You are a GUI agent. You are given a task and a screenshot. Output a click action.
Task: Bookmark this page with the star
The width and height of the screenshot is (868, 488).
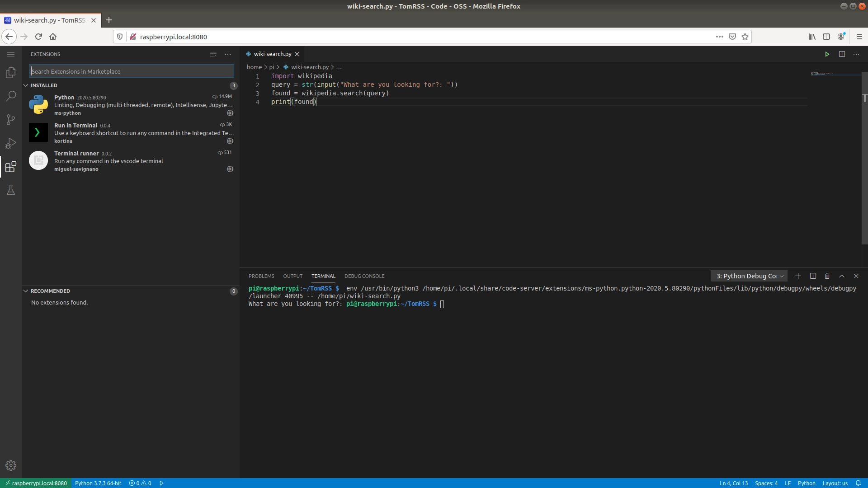point(745,37)
